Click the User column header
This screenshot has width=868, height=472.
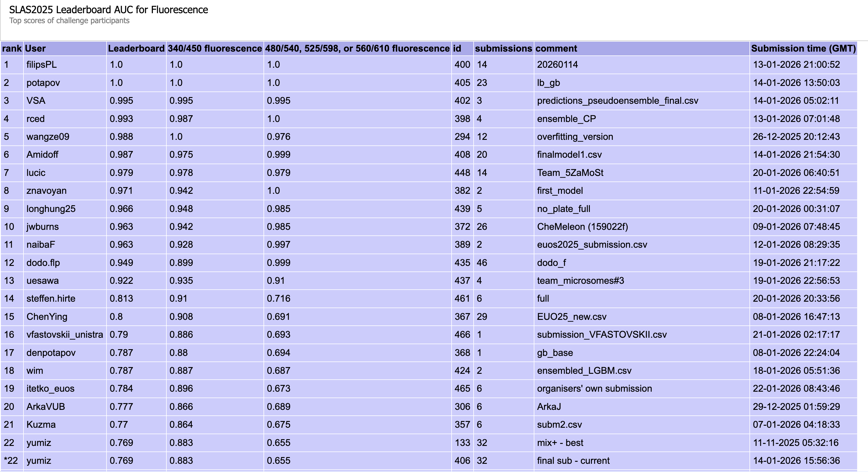pyautogui.click(x=36, y=48)
